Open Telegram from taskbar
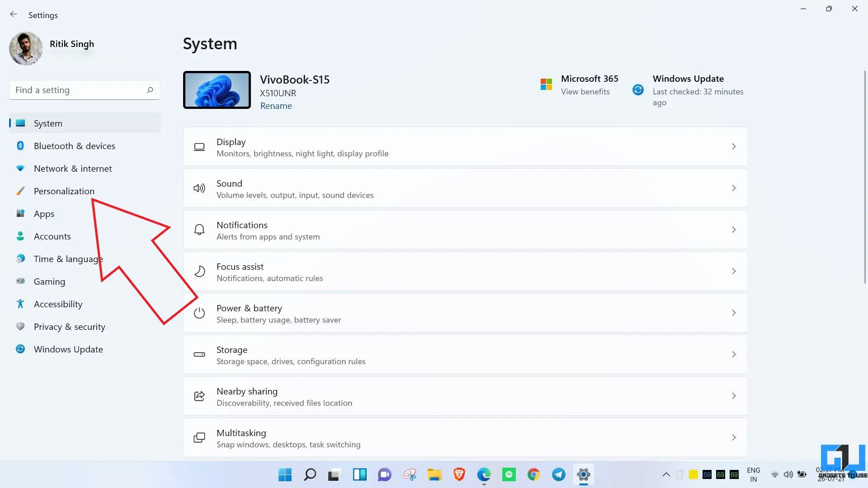This screenshot has width=868, height=488. click(559, 474)
